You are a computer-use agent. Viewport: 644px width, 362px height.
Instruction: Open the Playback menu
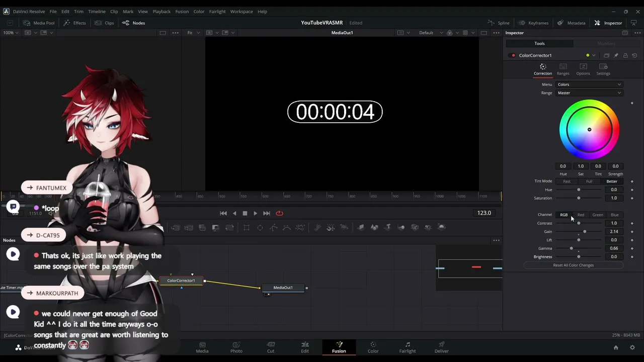162,11
